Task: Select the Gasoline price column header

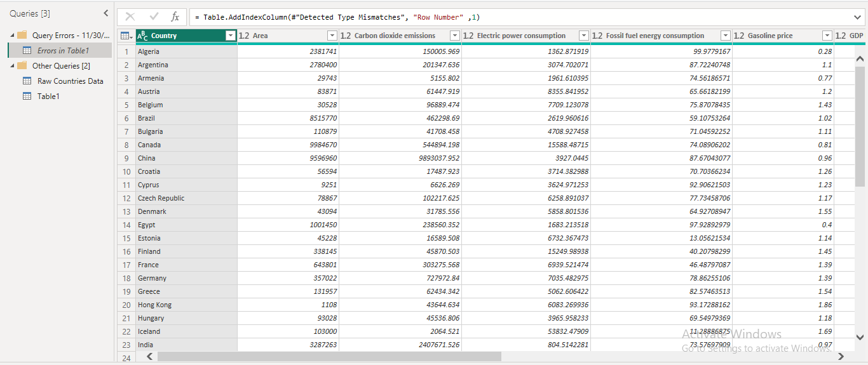Action: (783, 36)
